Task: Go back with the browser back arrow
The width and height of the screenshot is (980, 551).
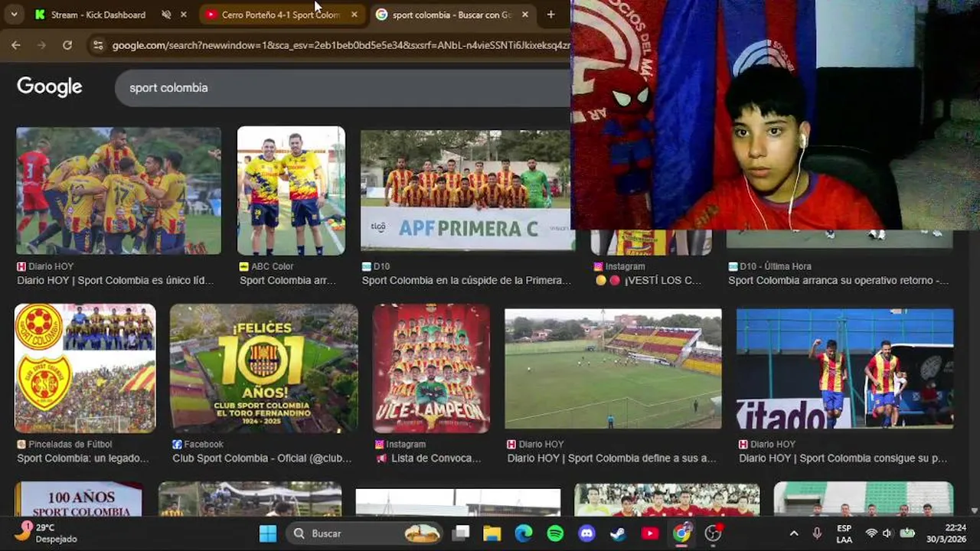Action: click(16, 45)
